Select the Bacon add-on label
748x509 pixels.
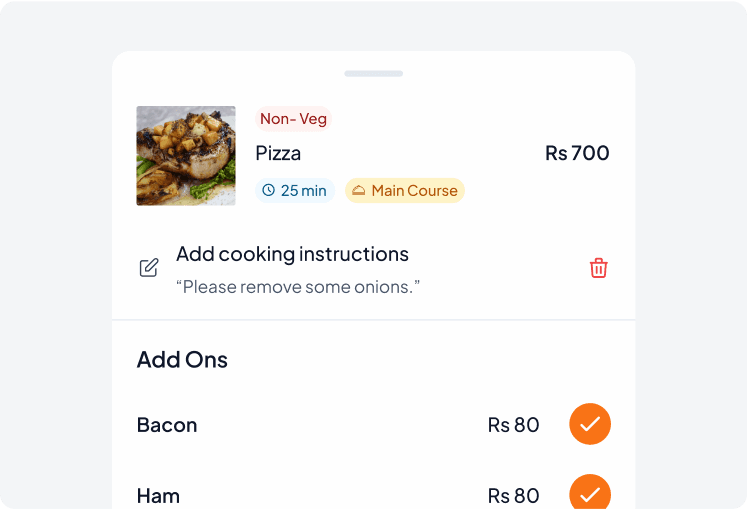(167, 425)
